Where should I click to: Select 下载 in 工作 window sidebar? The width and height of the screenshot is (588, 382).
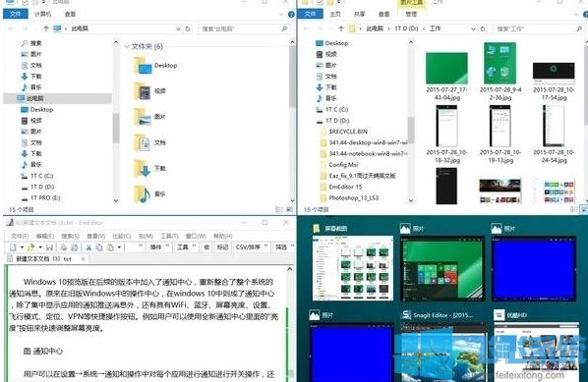coord(325,87)
